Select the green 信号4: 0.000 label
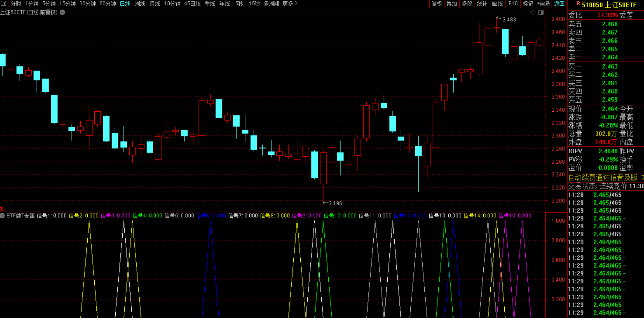644x318 pixels. click(x=147, y=216)
